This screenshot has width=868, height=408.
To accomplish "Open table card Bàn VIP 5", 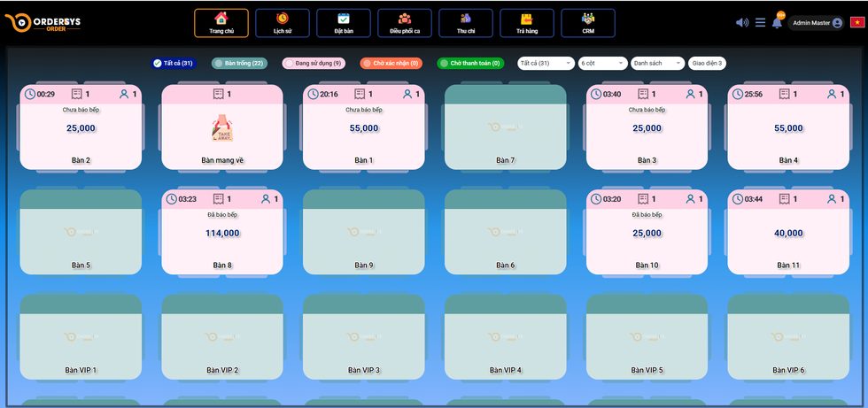I will pos(647,336).
